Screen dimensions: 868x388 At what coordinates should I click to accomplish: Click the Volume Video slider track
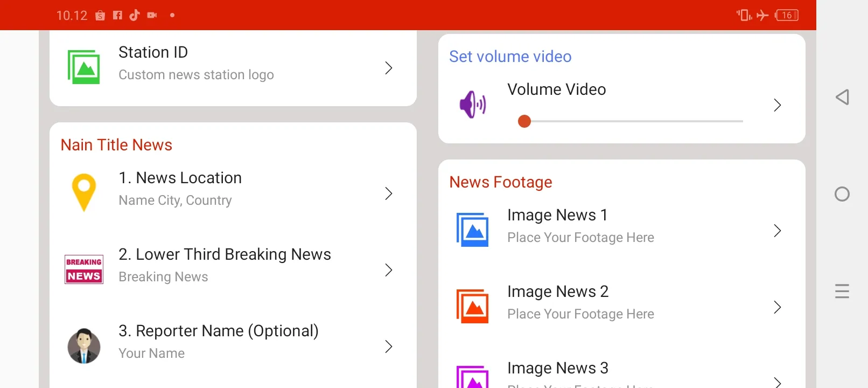click(631, 121)
